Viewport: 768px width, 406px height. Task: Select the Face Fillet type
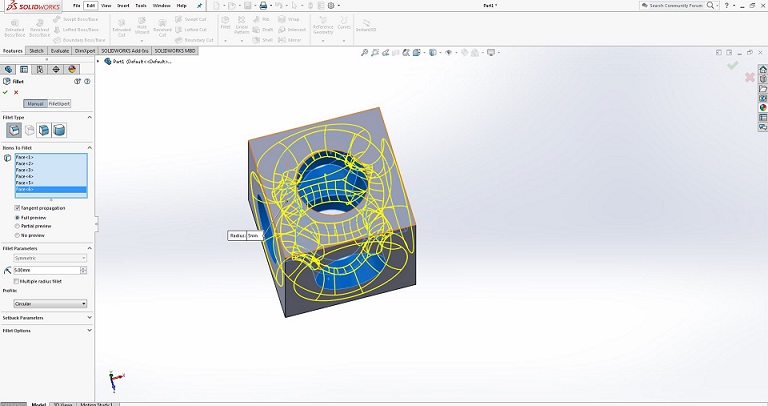pos(44,130)
